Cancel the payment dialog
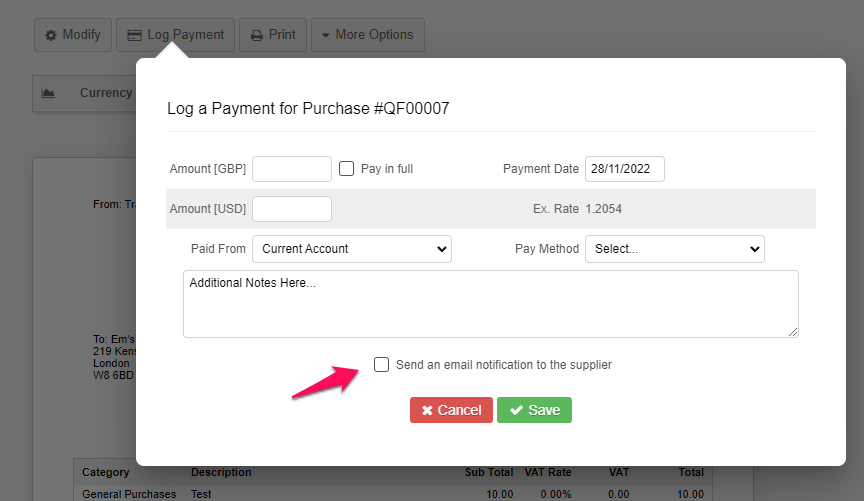The width and height of the screenshot is (864, 501). [x=451, y=410]
